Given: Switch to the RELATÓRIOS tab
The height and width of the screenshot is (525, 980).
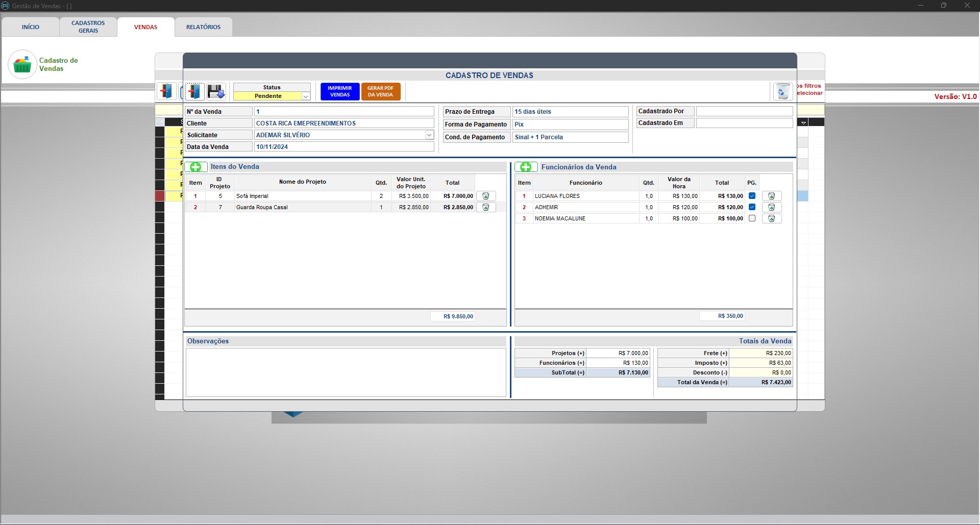Looking at the screenshot, I should [x=204, y=27].
